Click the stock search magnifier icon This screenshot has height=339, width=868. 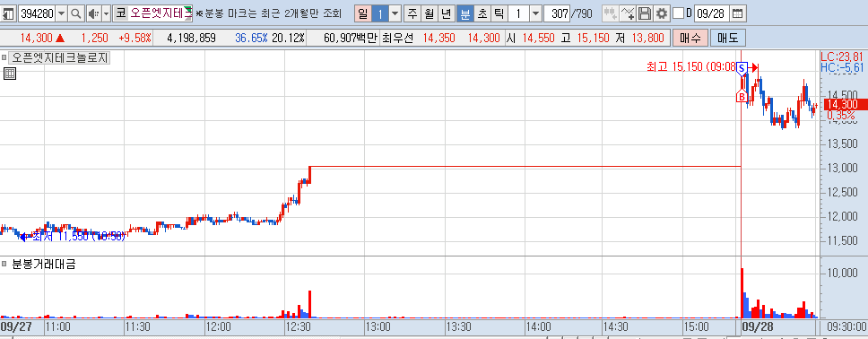click(76, 13)
